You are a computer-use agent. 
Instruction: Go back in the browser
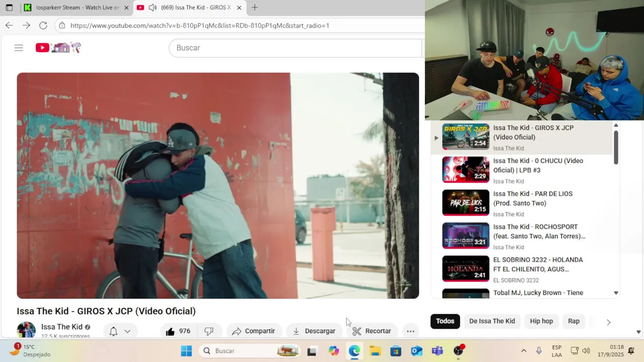[x=9, y=25]
